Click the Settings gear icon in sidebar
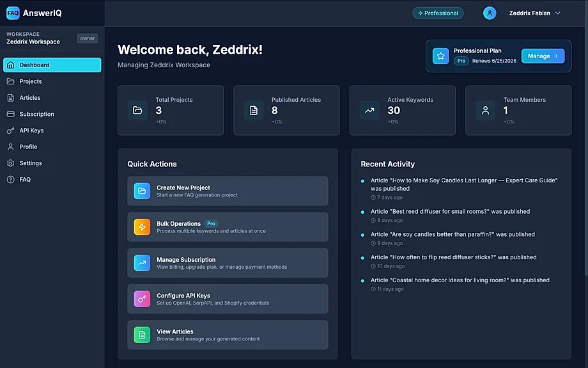 coord(10,163)
